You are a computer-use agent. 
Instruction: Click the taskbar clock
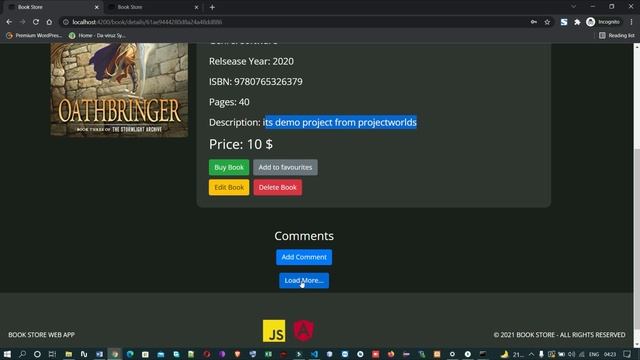pos(610,354)
